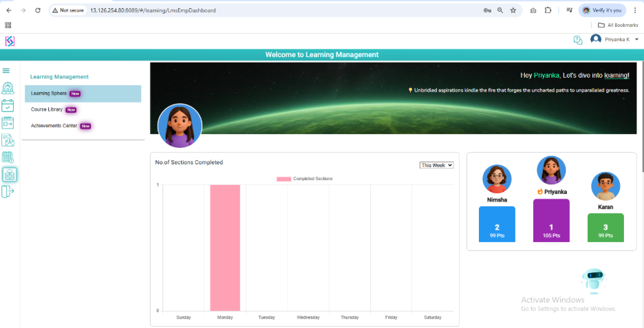Viewport: 644px width, 328px height.
Task: Toggle the hamburger menu in sidebar
Action: 6,71
